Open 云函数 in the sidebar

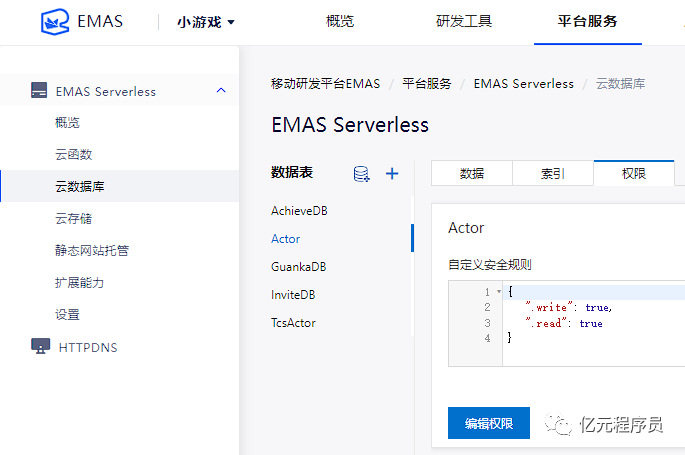(x=73, y=155)
